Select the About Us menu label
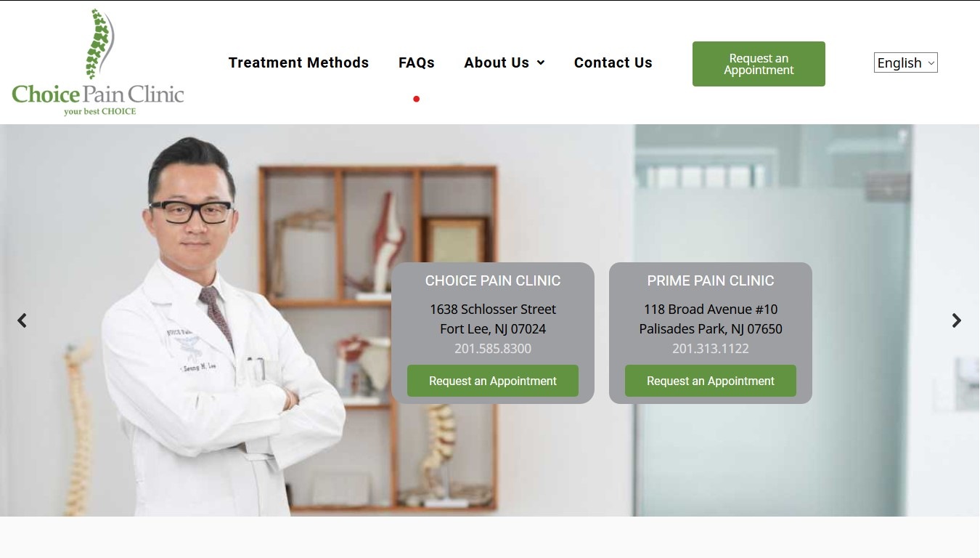The height and width of the screenshot is (558, 980). (497, 62)
